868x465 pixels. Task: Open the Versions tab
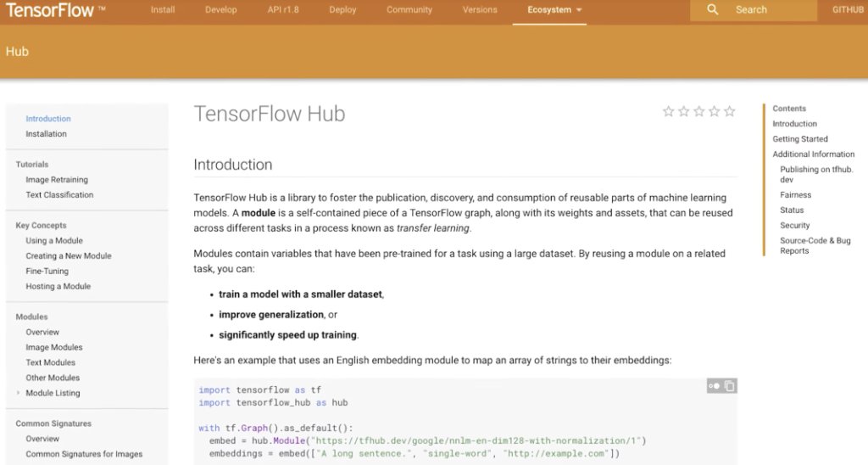pos(480,9)
